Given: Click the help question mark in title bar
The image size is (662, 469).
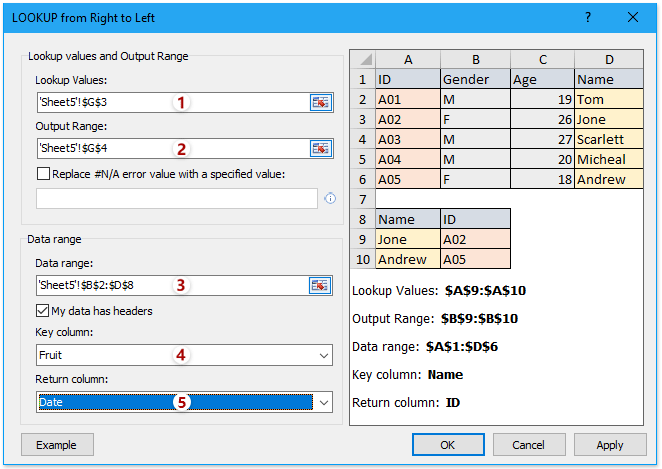Looking at the screenshot, I should tap(587, 17).
